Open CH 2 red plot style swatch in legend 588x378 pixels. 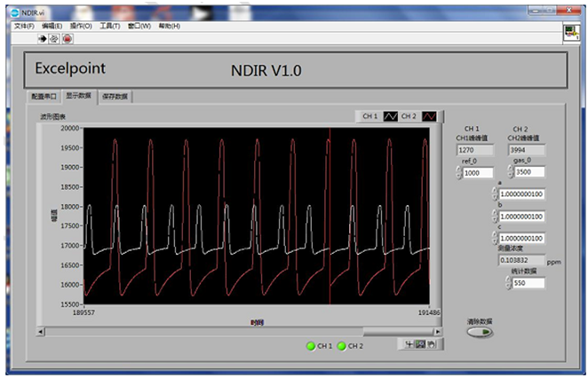click(429, 116)
